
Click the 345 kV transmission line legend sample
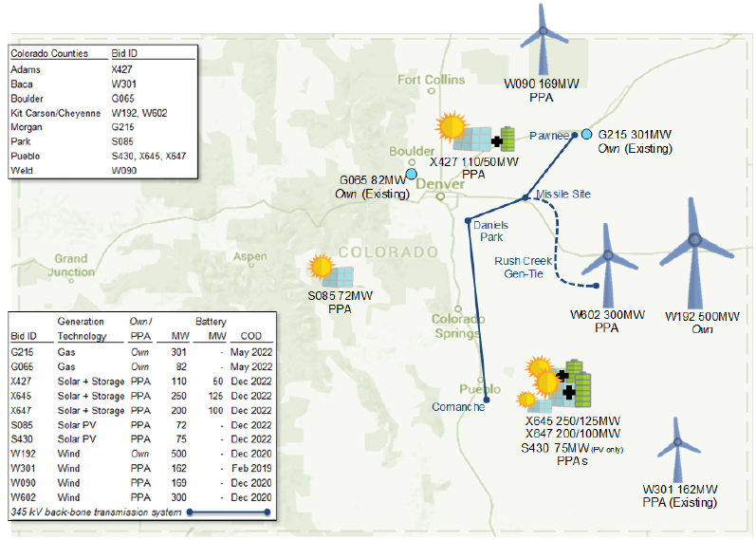[229, 512]
